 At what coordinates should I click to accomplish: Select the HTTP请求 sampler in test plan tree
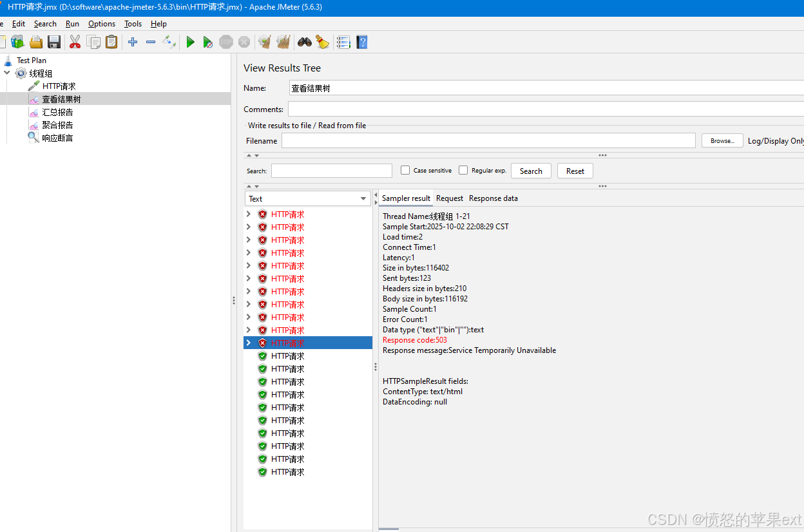click(59, 86)
